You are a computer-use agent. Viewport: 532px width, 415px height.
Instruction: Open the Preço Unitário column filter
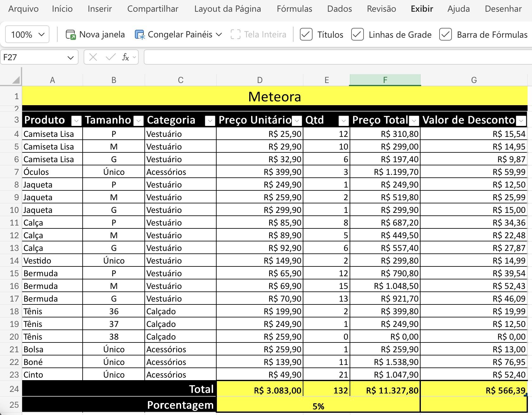pos(297,121)
